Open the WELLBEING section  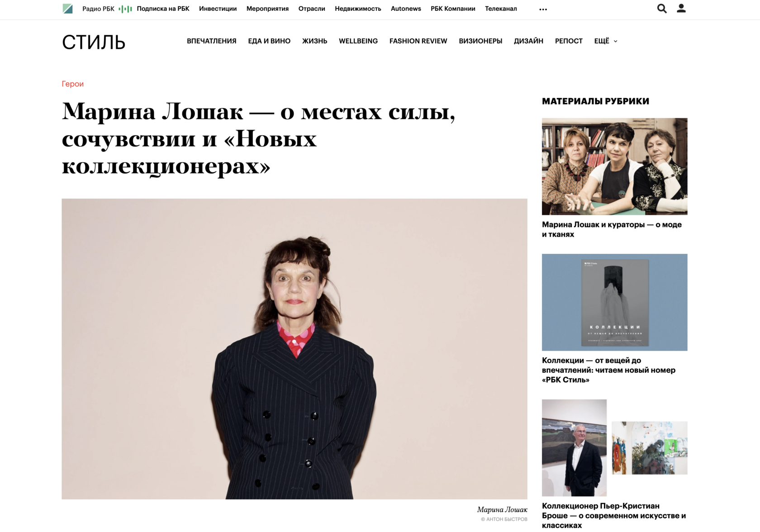[x=358, y=41]
